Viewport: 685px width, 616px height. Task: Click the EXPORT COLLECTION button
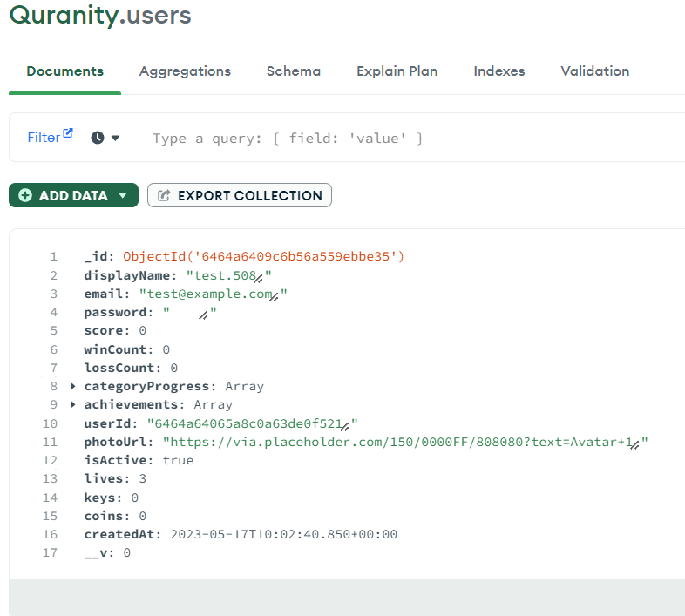pos(240,196)
